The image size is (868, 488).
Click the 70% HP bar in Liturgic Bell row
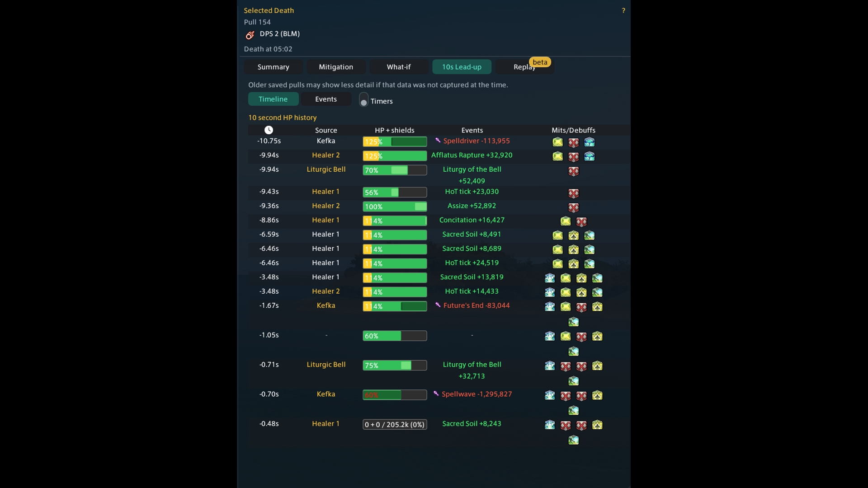click(x=395, y=170)
